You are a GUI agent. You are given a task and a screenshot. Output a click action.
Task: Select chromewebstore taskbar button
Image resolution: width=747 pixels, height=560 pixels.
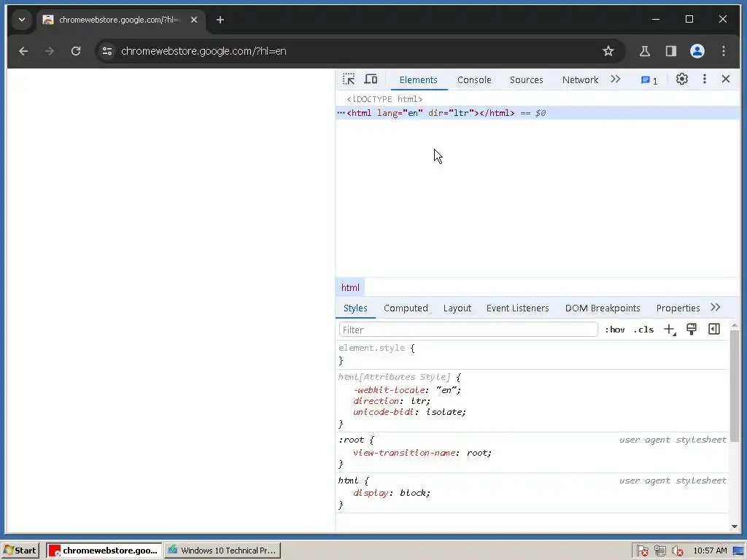[104, 551]
